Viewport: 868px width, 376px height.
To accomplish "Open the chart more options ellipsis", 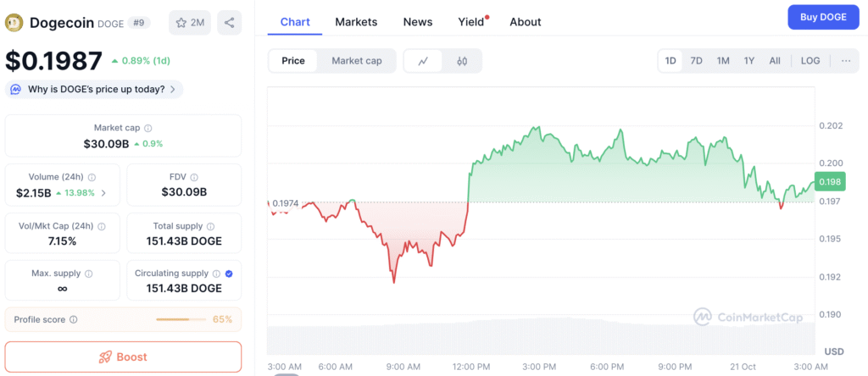I will pos(846,61).
